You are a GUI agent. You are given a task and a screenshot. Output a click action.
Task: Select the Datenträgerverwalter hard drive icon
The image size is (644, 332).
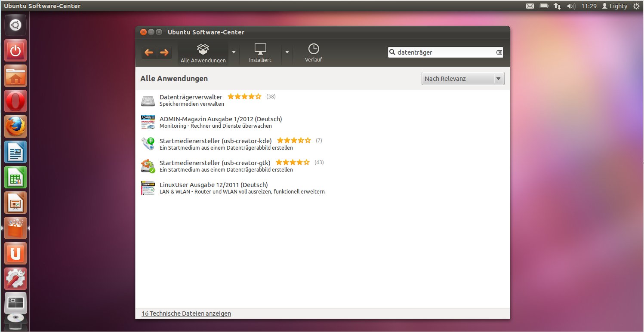[148, 101]
